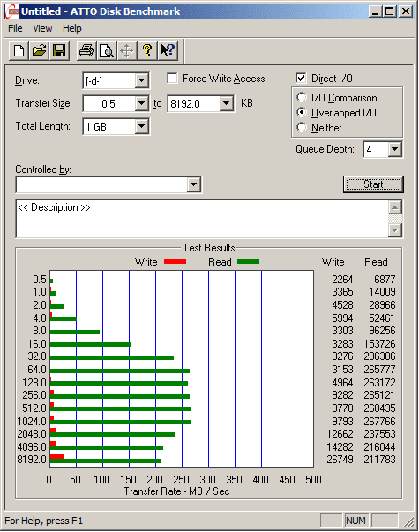Enable Force Write Access checkbox
The width and height of the screenshot is (419, 532).
[172, 79]
